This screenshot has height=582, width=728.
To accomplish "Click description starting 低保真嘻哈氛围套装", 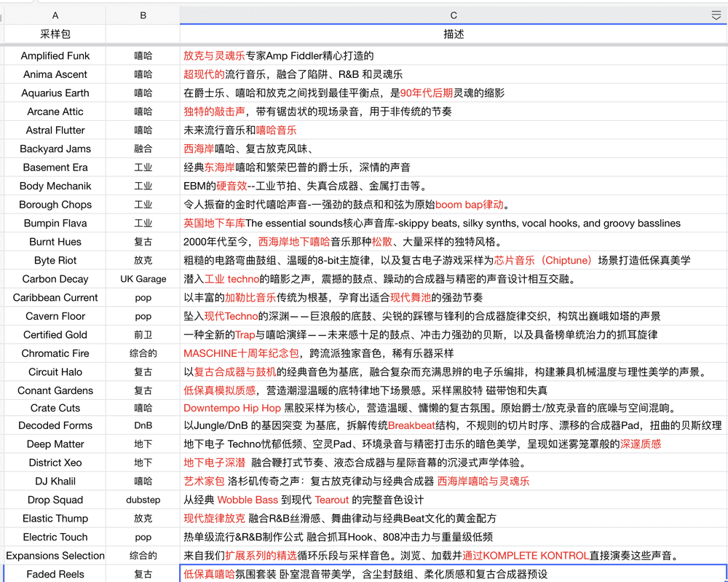I will [x=454, y=574].
